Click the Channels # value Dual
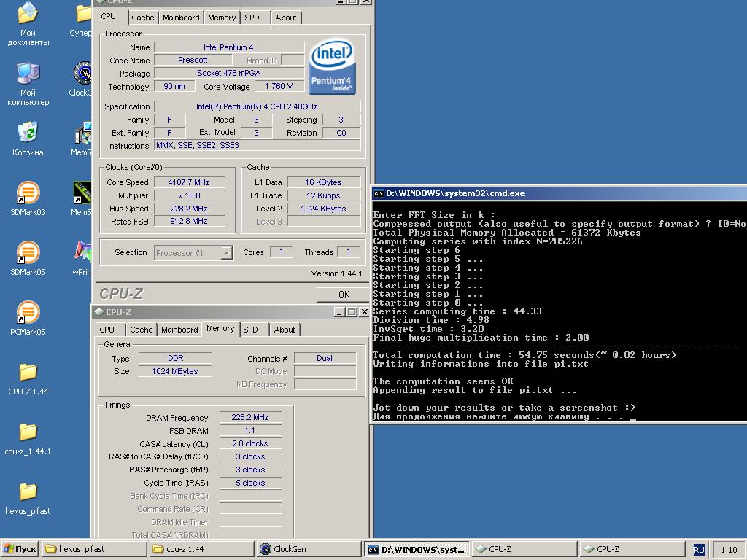Viewport: 747px width, 560px height. pos(325,358)
